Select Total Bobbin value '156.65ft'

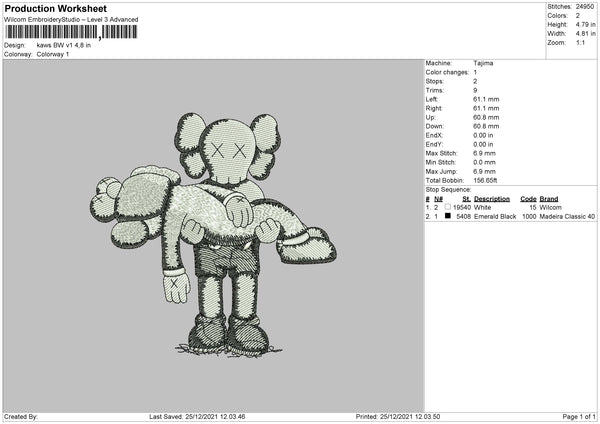click(x=485, y=180)
